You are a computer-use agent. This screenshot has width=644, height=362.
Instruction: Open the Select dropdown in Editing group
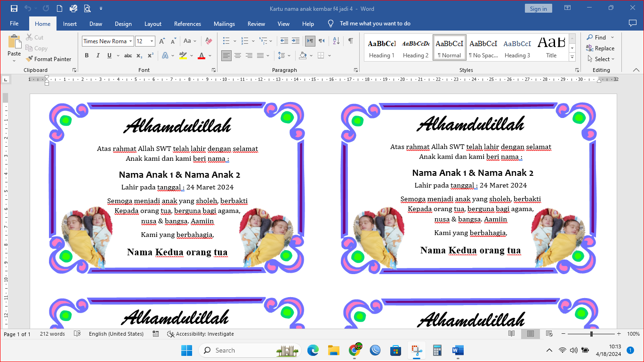(x=601, y=59)
